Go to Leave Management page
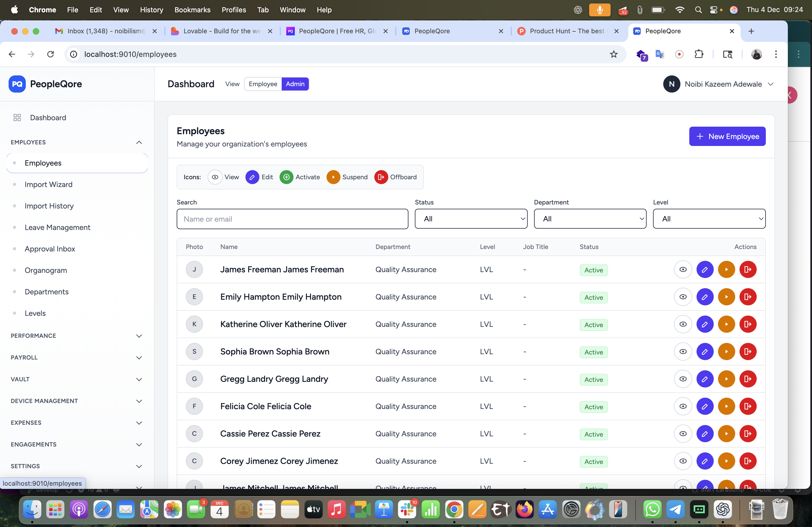Screen dimensions: 812x527 point(57,227)
